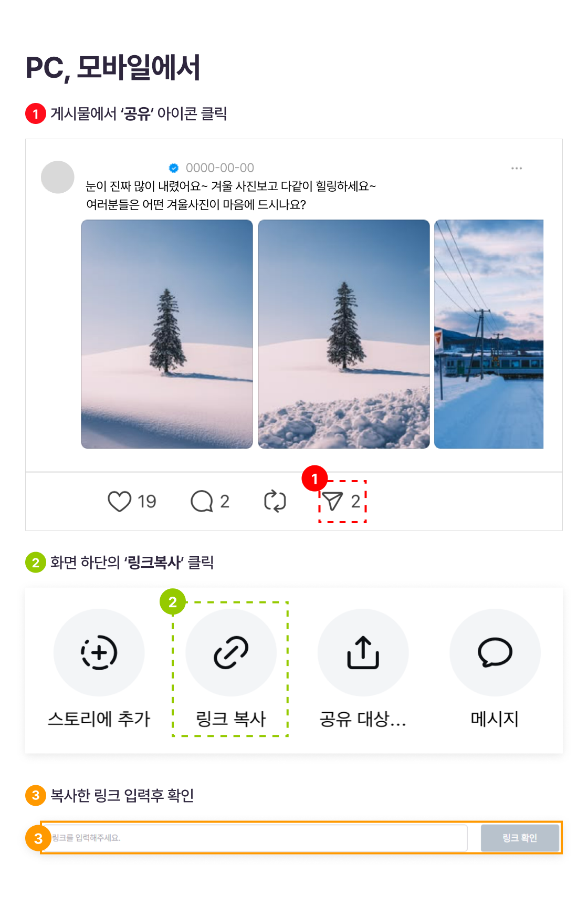
Task: Click the like count 19
Action: click(x=147, y=502)
